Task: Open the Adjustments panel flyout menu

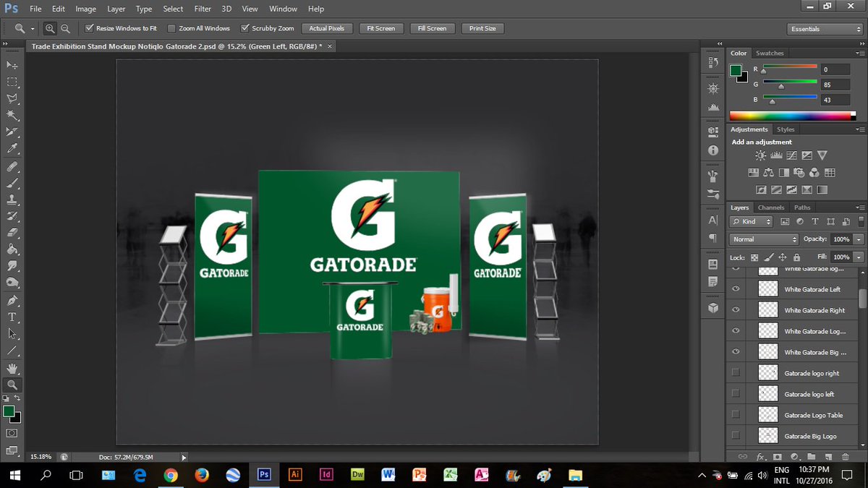Action: coord(861,129)
